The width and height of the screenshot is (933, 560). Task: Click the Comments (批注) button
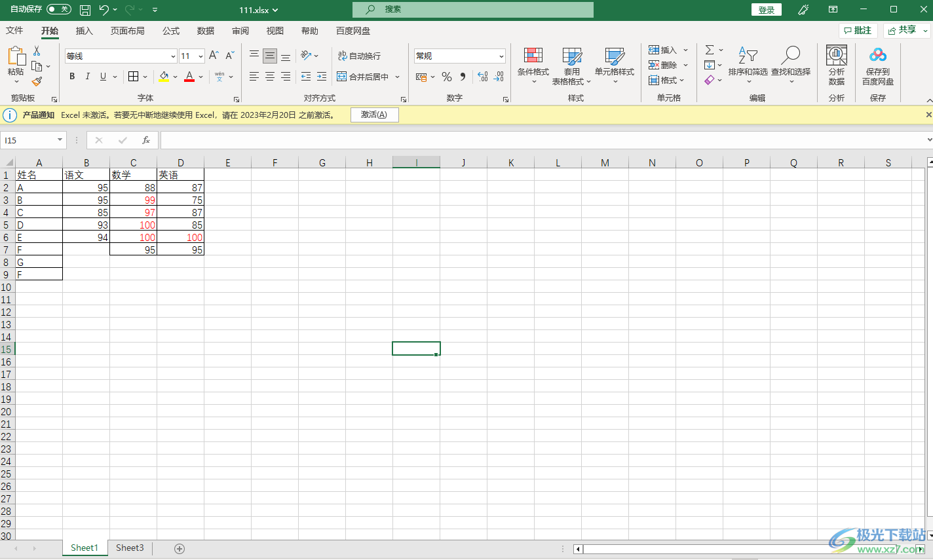point(858,30)
